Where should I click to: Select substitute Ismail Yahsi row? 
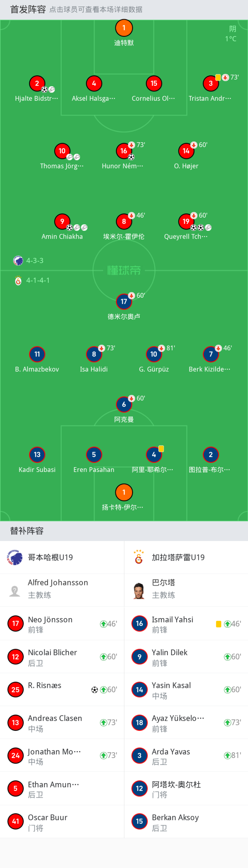click(186, 623)
